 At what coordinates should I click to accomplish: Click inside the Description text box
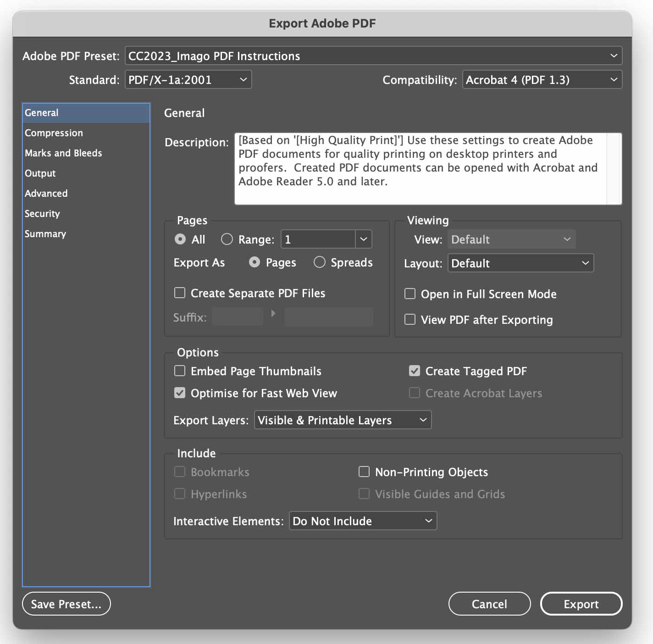[x=420, y=168]
